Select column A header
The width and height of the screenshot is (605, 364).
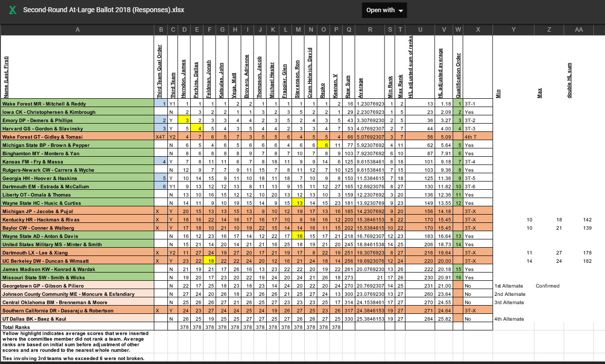coord(77,30)
